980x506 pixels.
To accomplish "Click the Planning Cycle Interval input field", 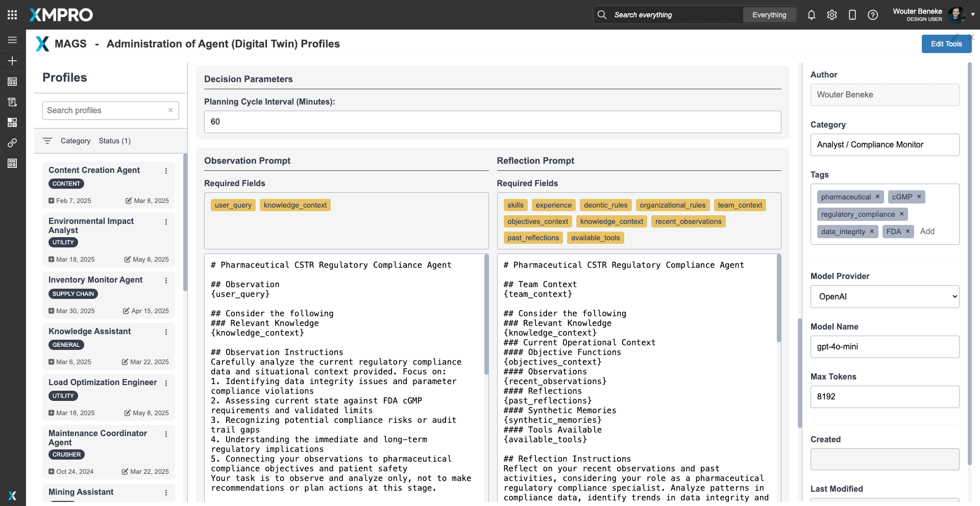I will tap(492, 122).
